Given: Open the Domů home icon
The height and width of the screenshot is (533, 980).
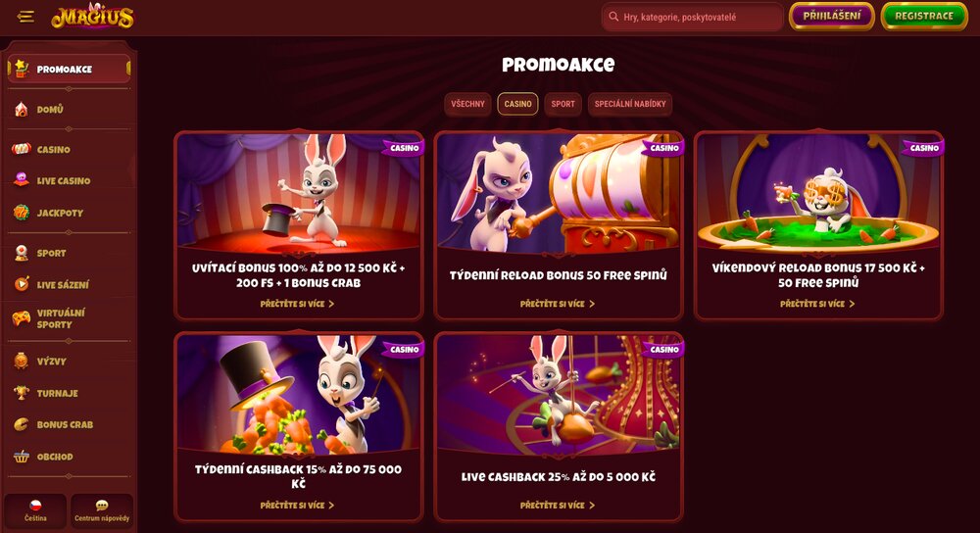Looking at the screenshot, I should tap(22, 110).
